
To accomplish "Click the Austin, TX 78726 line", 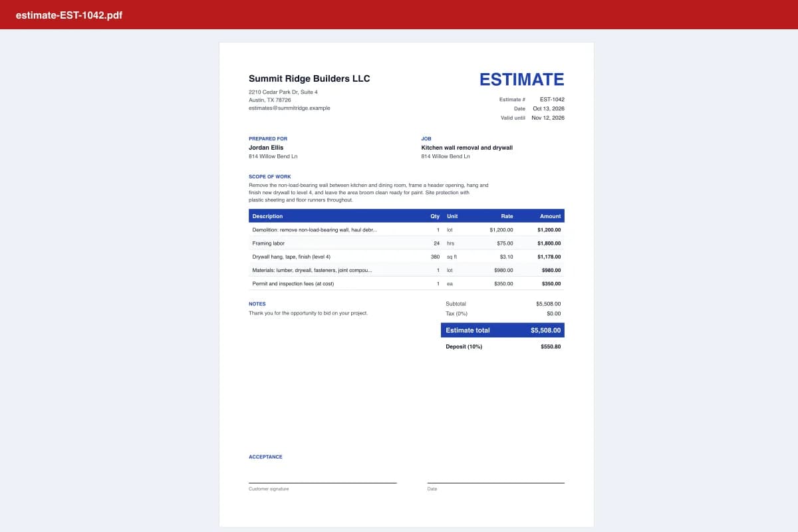I will [x=270, y=100].
